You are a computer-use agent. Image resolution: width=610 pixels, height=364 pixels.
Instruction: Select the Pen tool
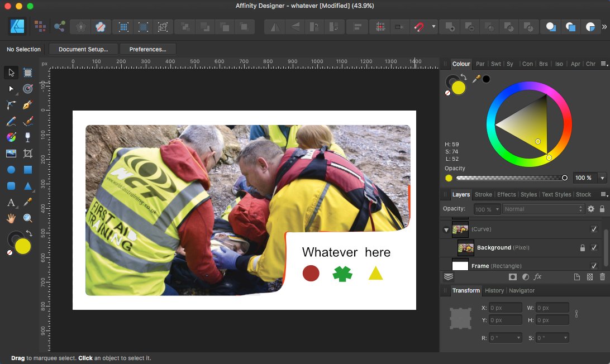(x=26, y=105)
